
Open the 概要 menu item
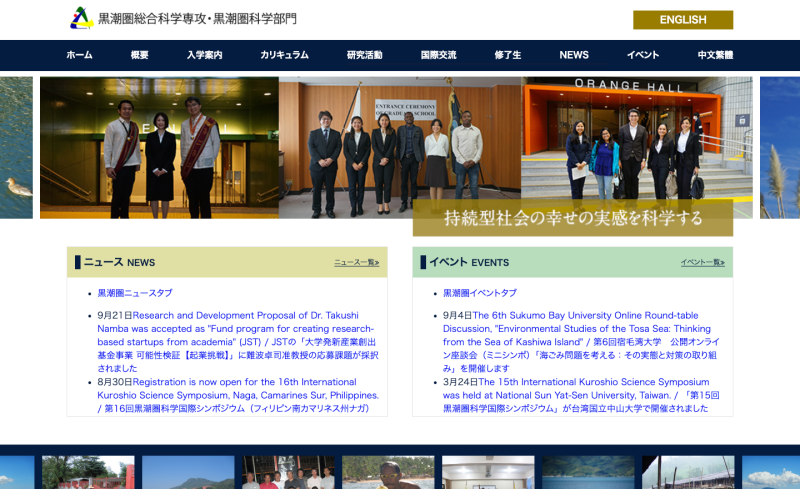tap(139, 55)
